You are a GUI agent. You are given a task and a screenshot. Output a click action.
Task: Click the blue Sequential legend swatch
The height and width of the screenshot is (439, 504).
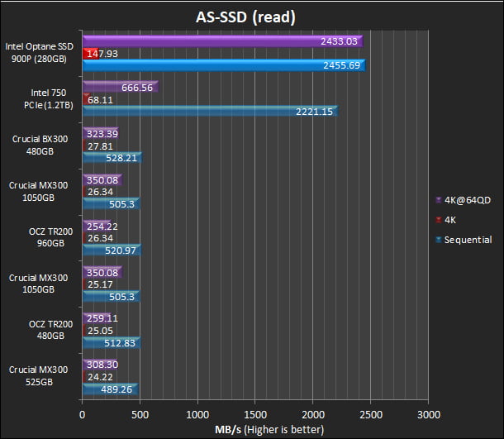tap(439, 240)
